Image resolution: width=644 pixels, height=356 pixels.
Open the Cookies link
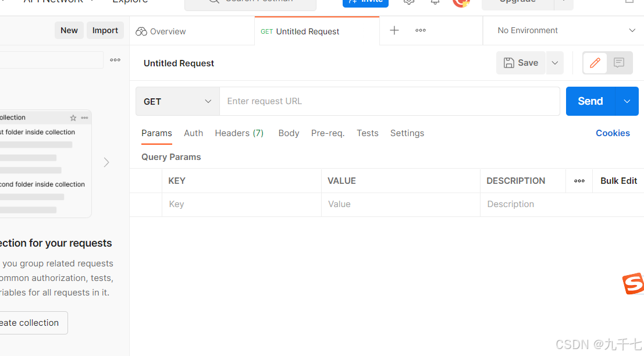tap(613, 133)
